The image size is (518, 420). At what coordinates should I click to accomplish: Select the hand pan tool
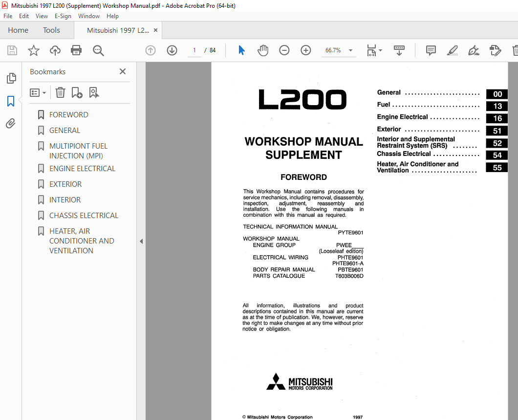click(263, 50)
